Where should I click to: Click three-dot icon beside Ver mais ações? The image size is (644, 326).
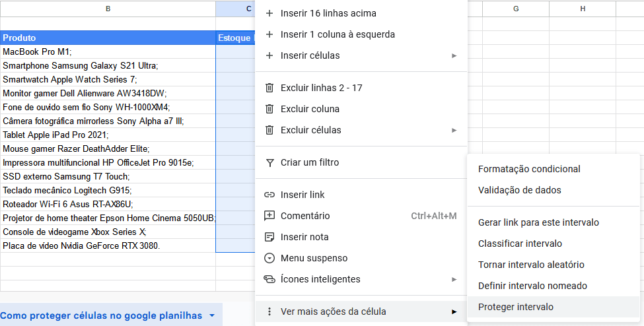pos(269,311)
